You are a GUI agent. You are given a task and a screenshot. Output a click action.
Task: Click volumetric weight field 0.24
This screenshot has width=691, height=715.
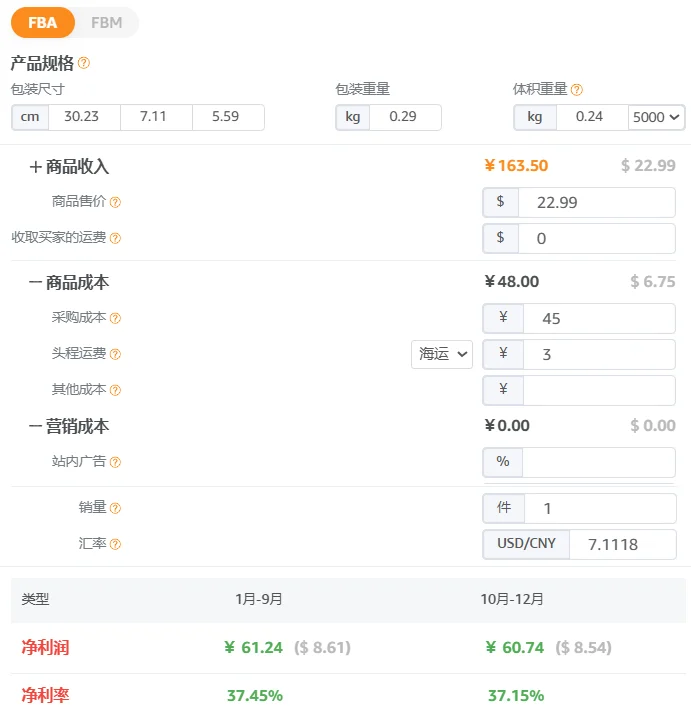pyautogui.click(x=592, y=117)
